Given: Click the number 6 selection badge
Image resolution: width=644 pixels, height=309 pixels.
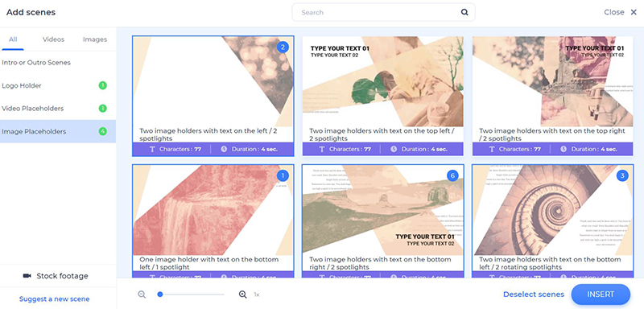Looking at the screenshot, I should coord(452,175).
